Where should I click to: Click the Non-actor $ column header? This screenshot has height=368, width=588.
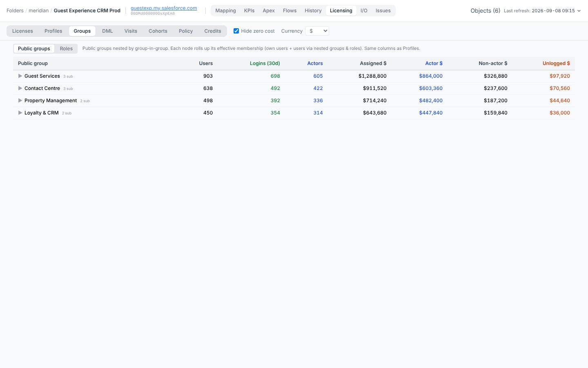[x=493, y=63]
